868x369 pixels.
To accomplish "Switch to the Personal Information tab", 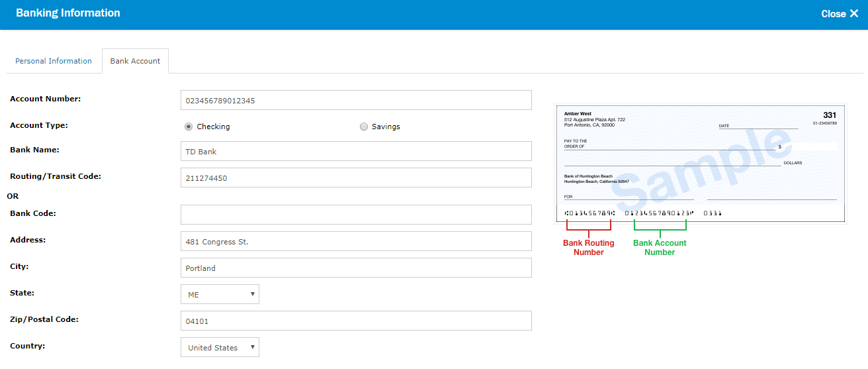I will tap(54, 61).
